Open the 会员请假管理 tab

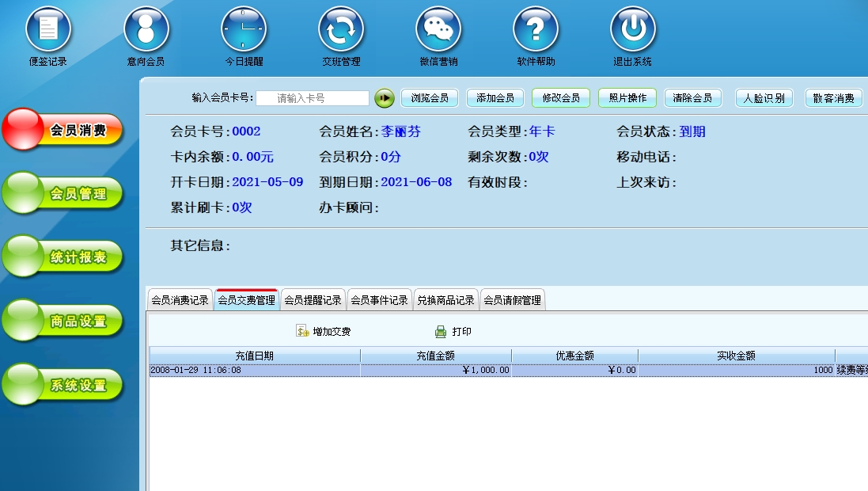(x=512, y=300)
